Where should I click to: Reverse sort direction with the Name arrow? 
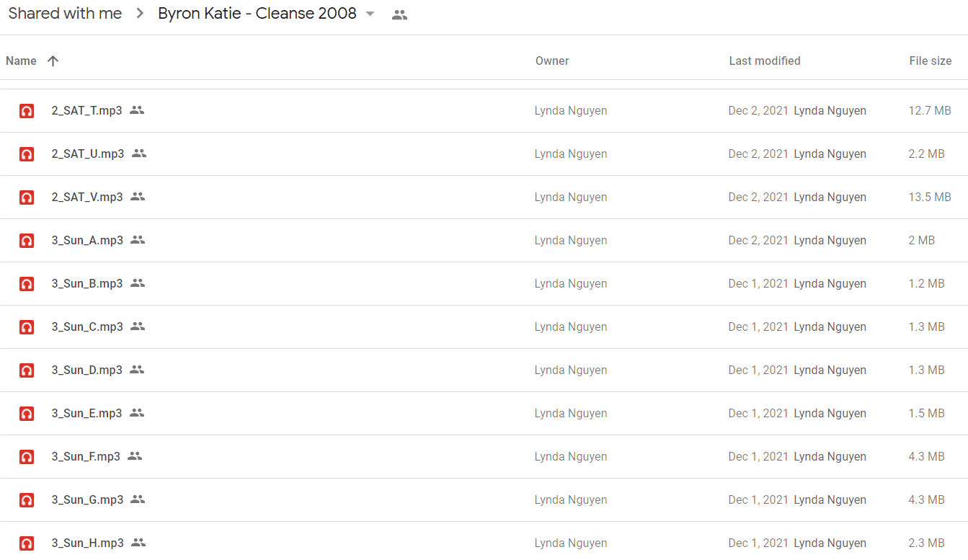(x=53, y=61)
